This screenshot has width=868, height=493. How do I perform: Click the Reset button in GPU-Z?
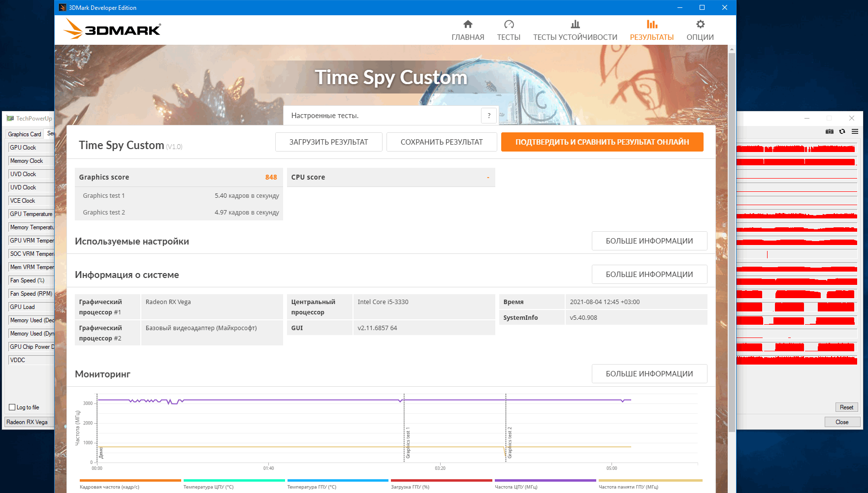click(x=846, y=407)
